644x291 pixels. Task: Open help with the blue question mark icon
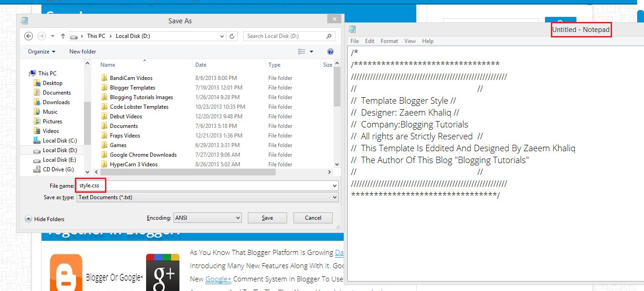point(330,52)
